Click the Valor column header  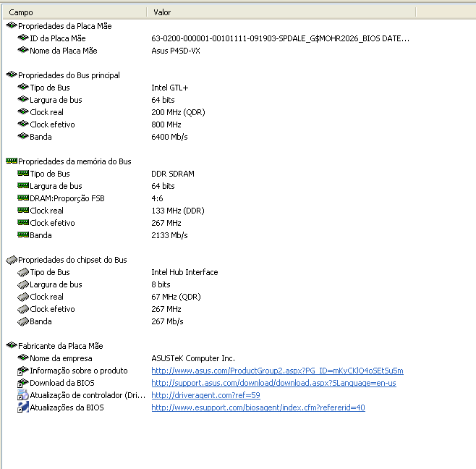click(281, 12)
